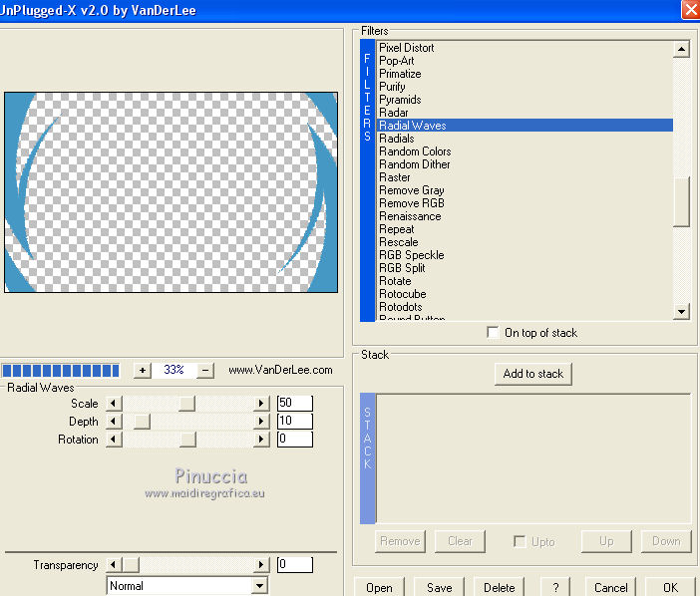Viewport: 700px width, 596px height.
Task: Increase Transparency with the right arrow
Action: click(261, 565)
